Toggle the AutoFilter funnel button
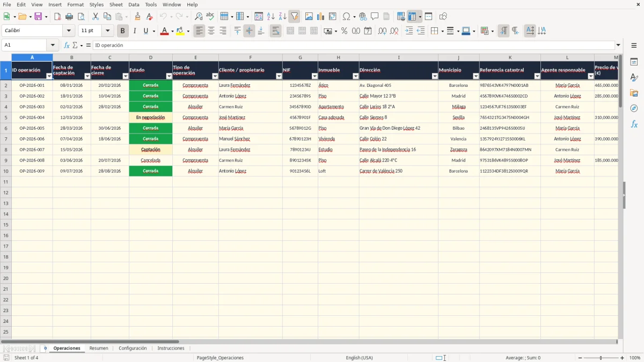Viewport: 644px width, 362px height. 295,17
